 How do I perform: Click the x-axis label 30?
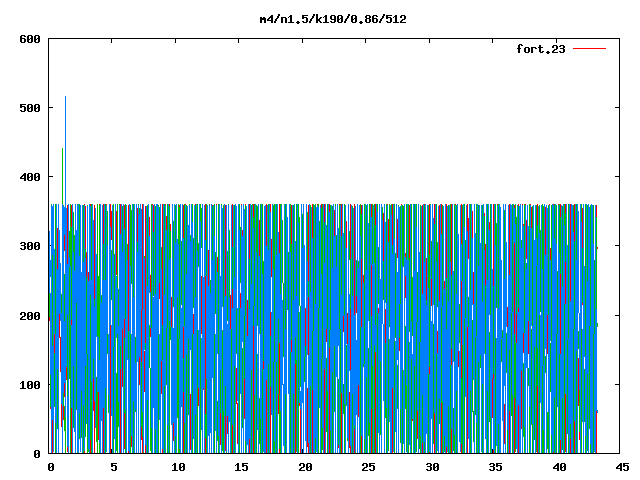tap(432, 467)
